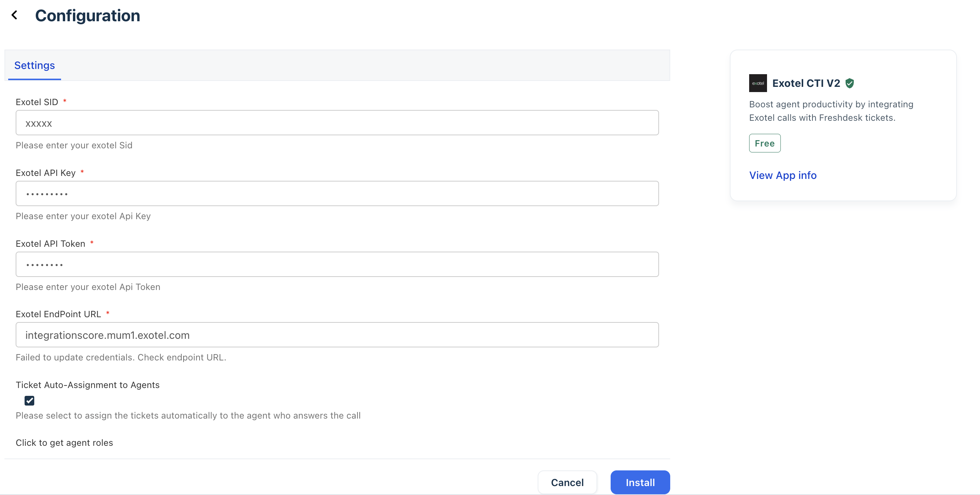Screen dimensions: 980x495
Task: Click the Free pricing badge
Action: [764, 143]
